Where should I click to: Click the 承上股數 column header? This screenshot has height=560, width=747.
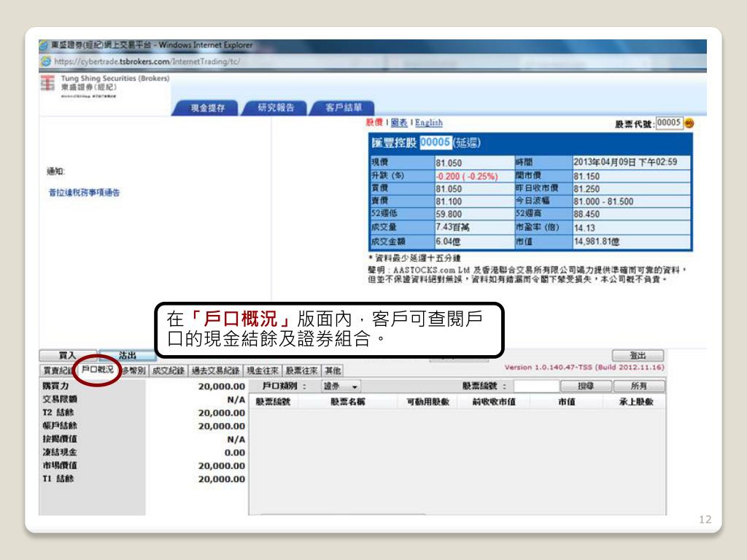point(636,402)
